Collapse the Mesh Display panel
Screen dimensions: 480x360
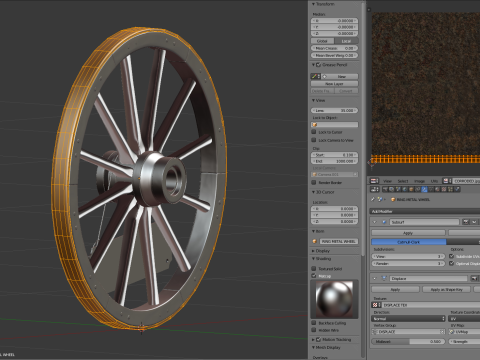313,347
